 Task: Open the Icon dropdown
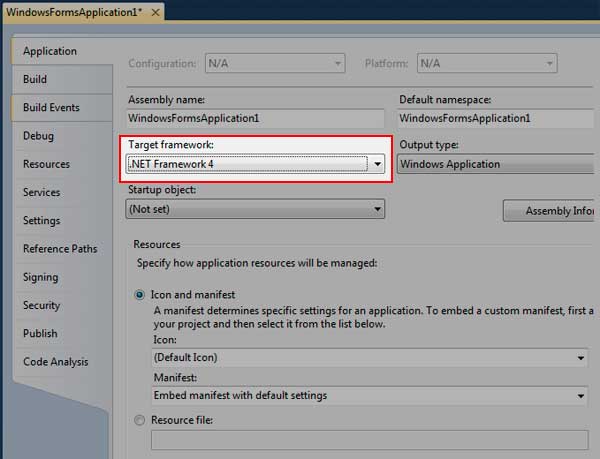coord(370,358)
